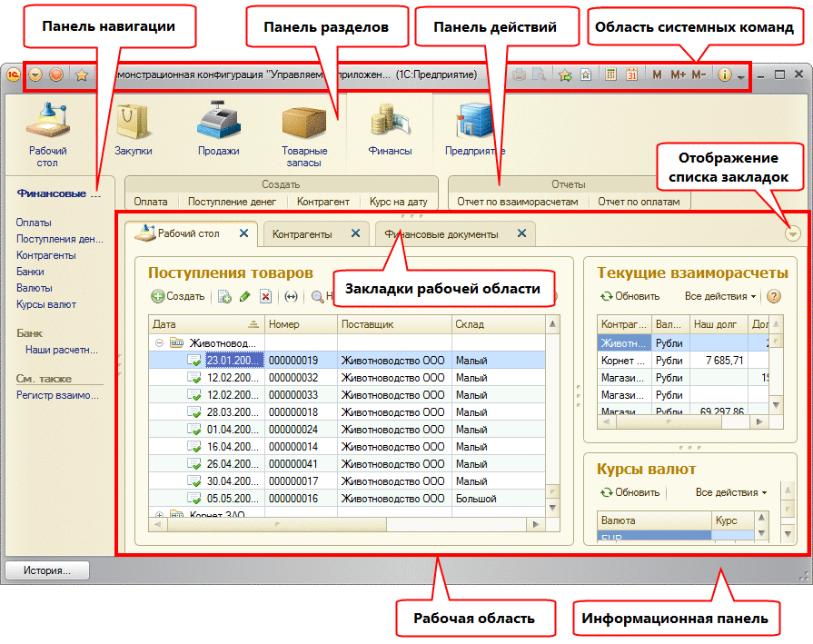Click the История... button
This screenshot has height=644, width=813.
tap(47, 570)
